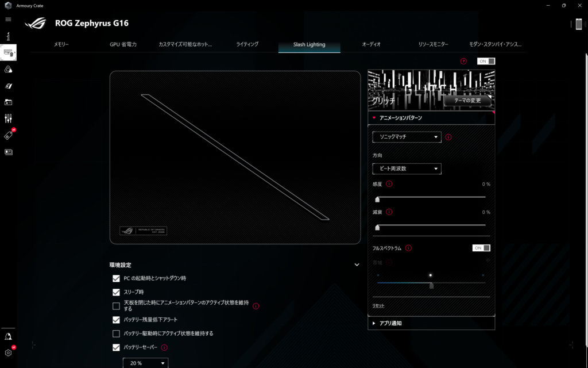Open the リソースモニター tab

point(433,44)
